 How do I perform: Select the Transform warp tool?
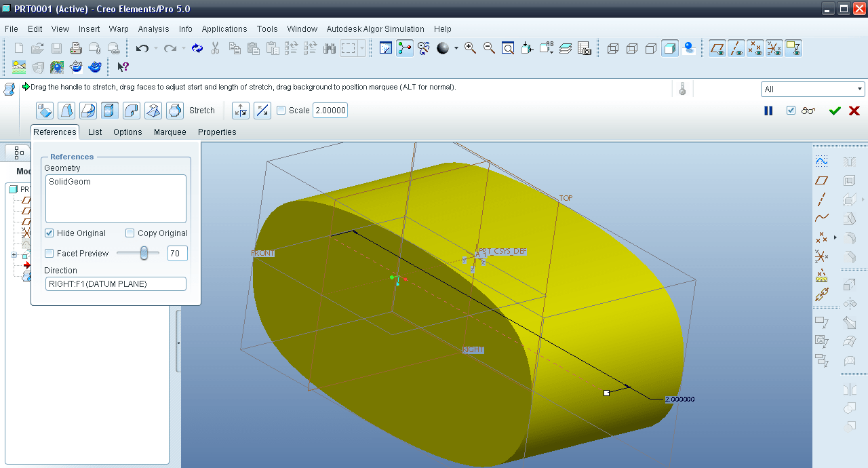[45, 111]
